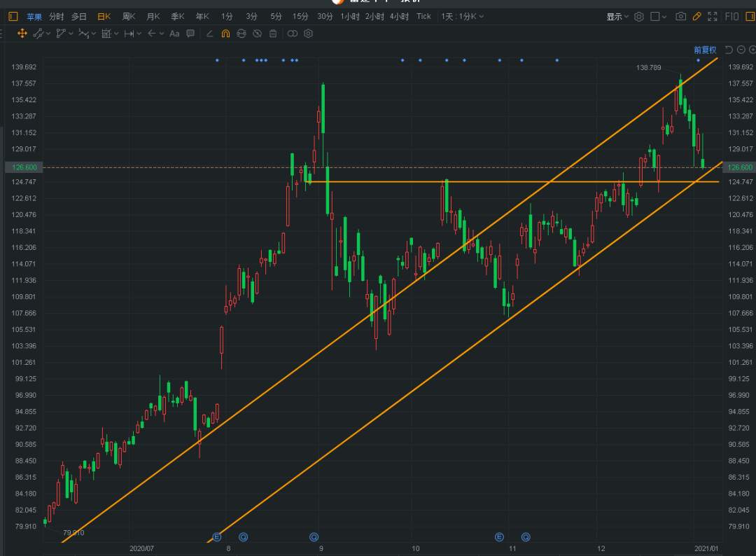This screenshot has width=756, height=556.
Task: Click the eraser drawing tool icon
Action: point(210,34)
